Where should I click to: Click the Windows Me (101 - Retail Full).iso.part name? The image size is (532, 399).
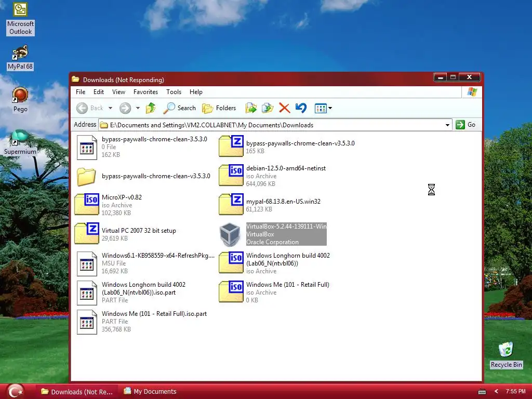click(154, 314)
